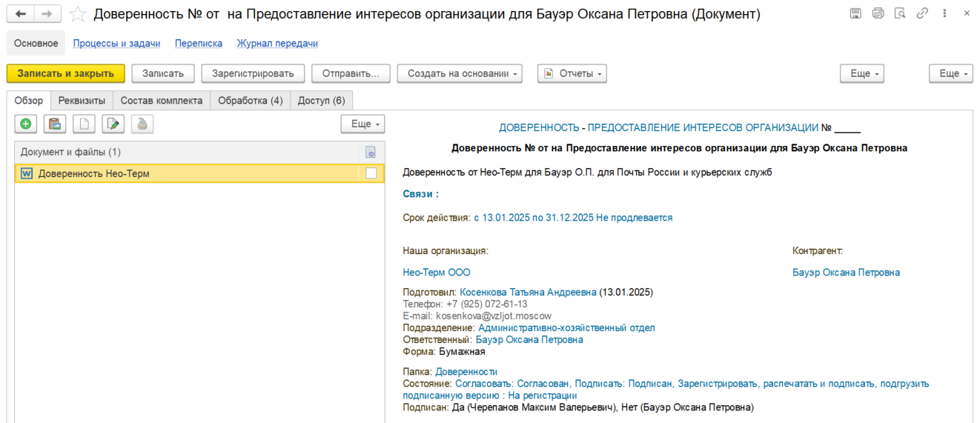Click the green add file icon

[26, 124]
